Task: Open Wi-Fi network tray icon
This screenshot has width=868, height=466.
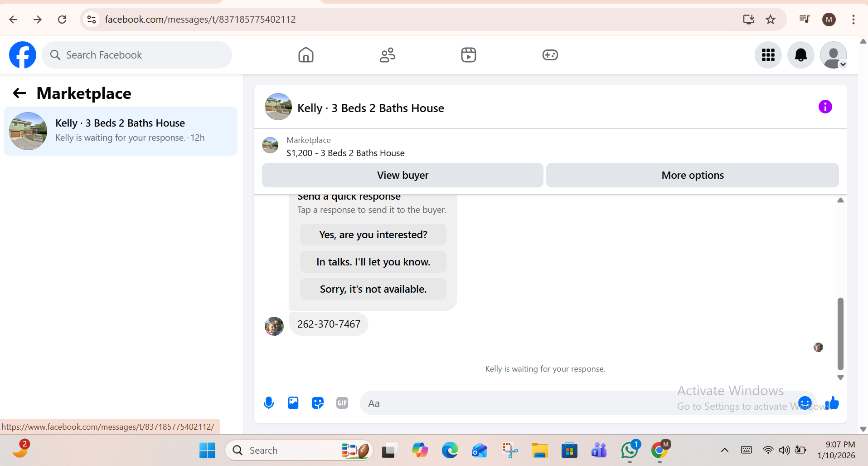Action: [x=768, y=450]
